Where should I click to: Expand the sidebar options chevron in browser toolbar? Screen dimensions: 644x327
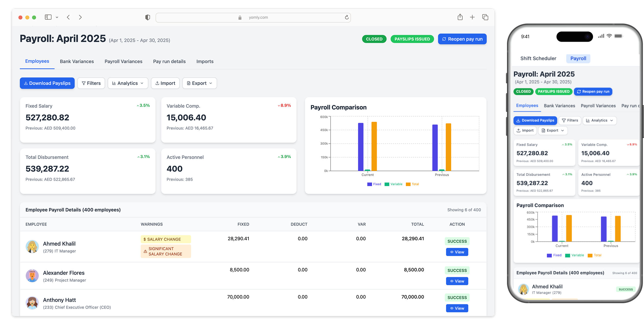point(57,17)
